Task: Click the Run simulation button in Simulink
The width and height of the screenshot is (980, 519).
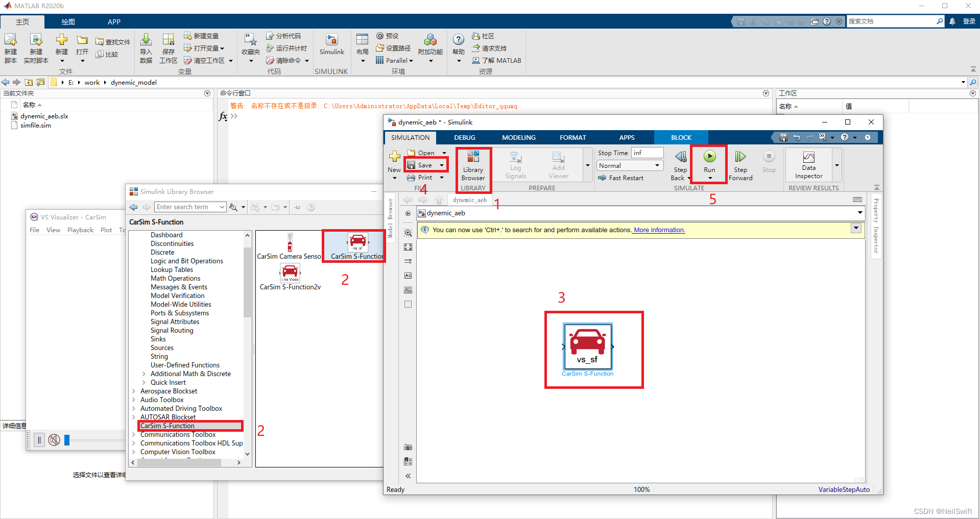Action: click(x=709, y=157)
